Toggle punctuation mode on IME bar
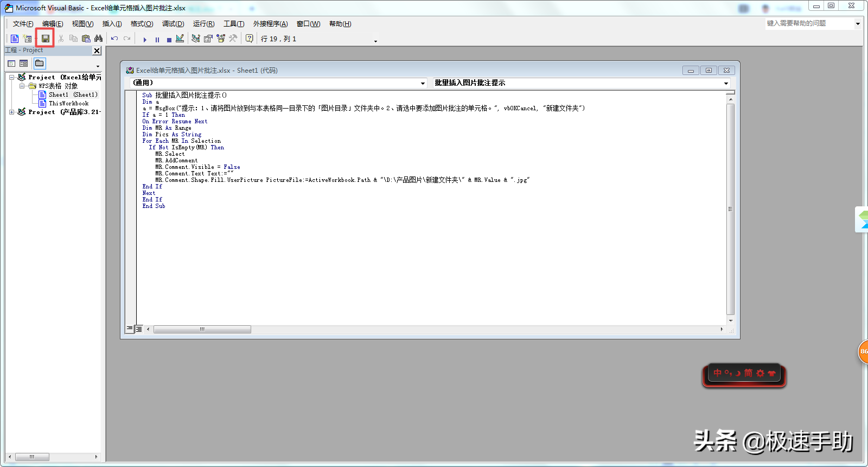The width and height of the screenshot is (868, 467). point(728,373)
